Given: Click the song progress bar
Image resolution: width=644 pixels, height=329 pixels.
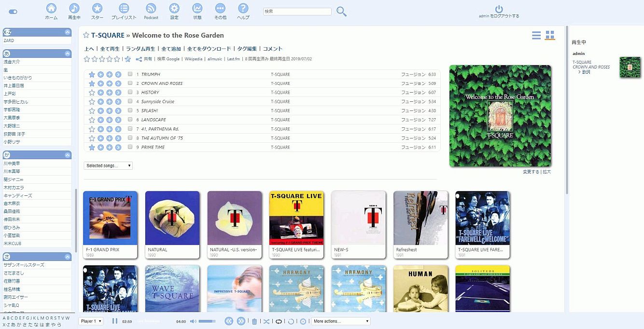Looking at the screenshot, I should pyautogui.click(x=154, y=321).
